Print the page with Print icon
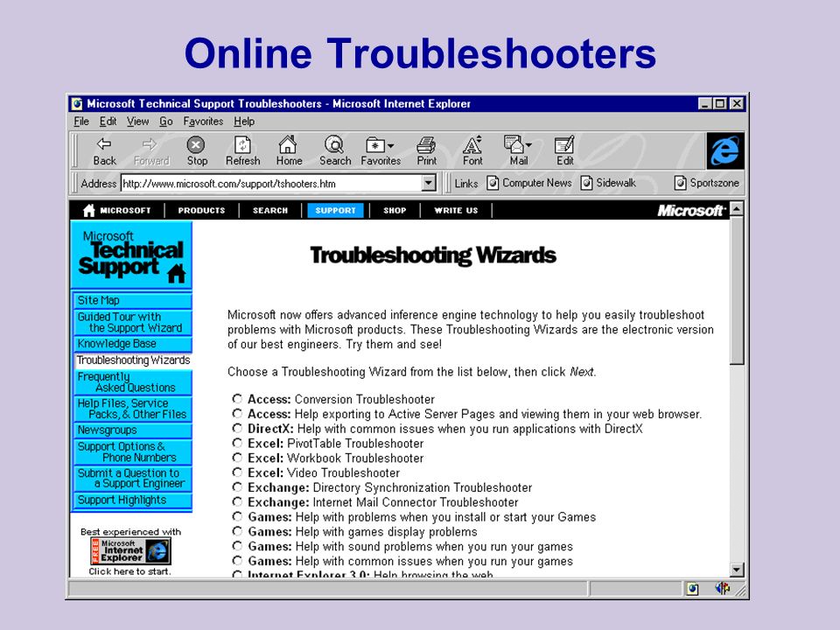The image size is (840, 630). pyautogui.click(x=426, y=145)
